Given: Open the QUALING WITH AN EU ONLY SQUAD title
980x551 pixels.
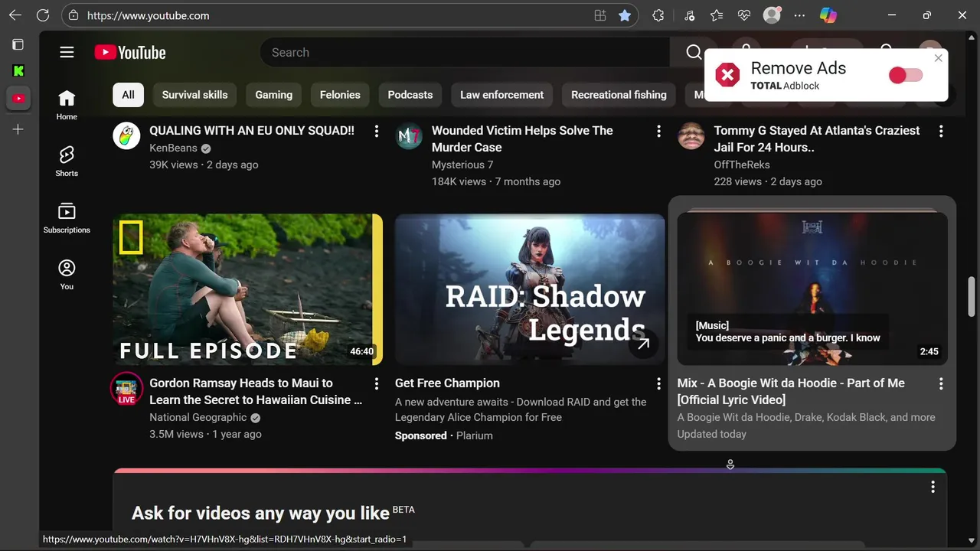Looking at the screenshot, I should tap(252, 130).
